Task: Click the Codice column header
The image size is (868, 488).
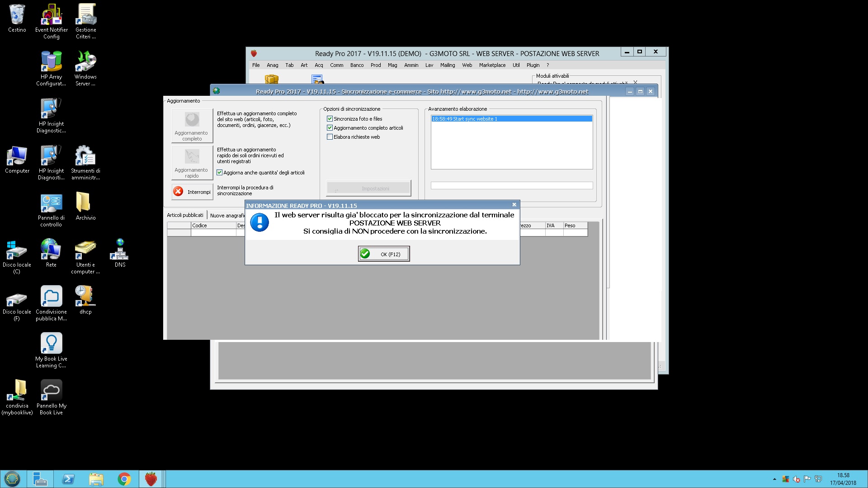Action: (x=213, y=225)
